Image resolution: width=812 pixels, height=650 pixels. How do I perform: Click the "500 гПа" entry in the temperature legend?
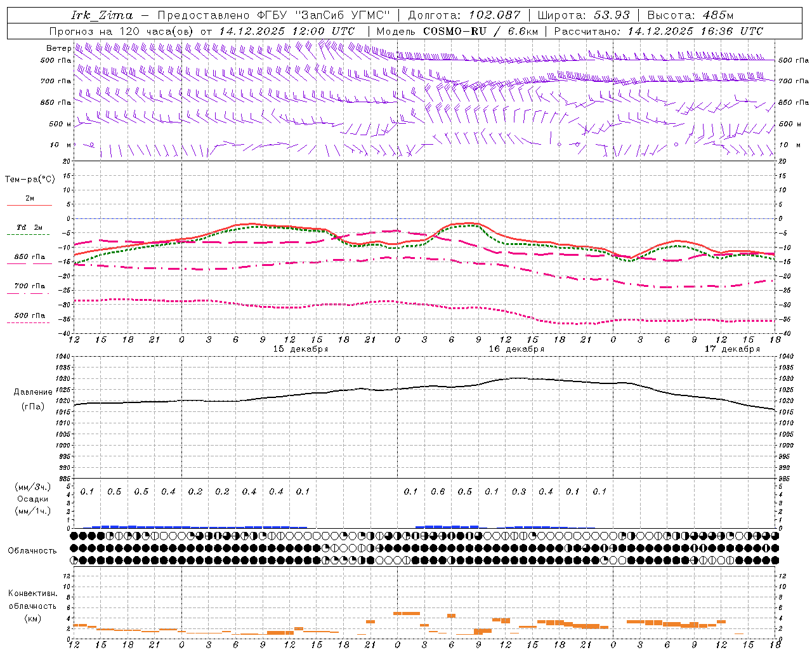pos(29,315)
